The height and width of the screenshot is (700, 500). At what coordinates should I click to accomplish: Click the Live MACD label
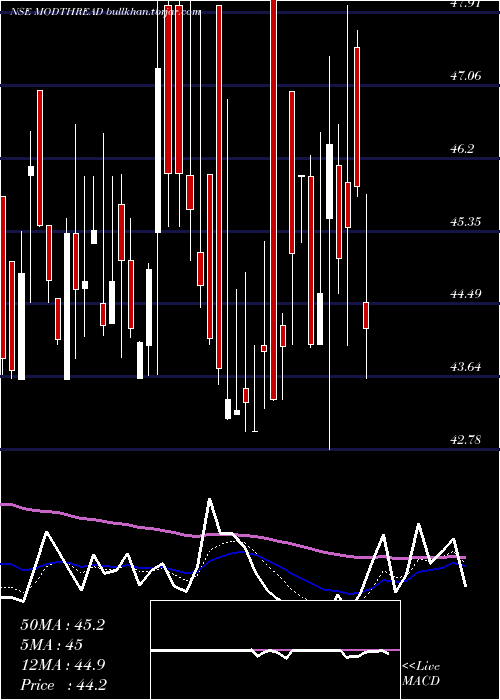(421, 674)
